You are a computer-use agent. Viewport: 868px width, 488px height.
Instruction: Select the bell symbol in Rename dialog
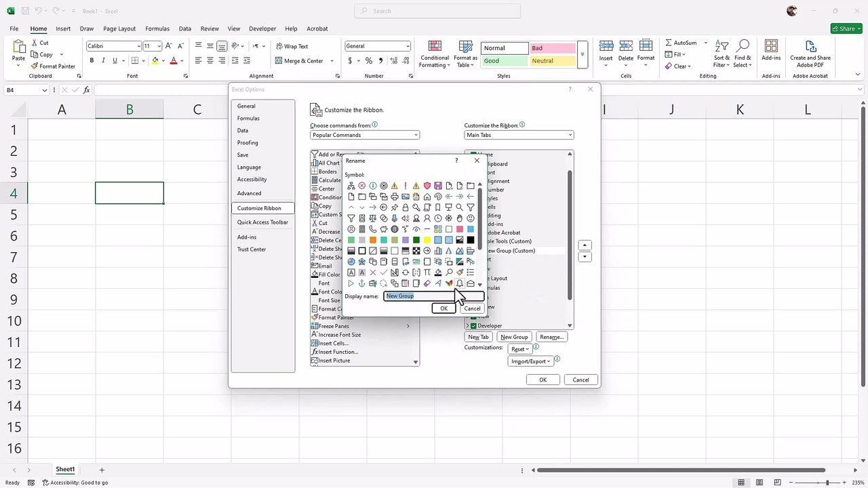click(x=460, y=283)
